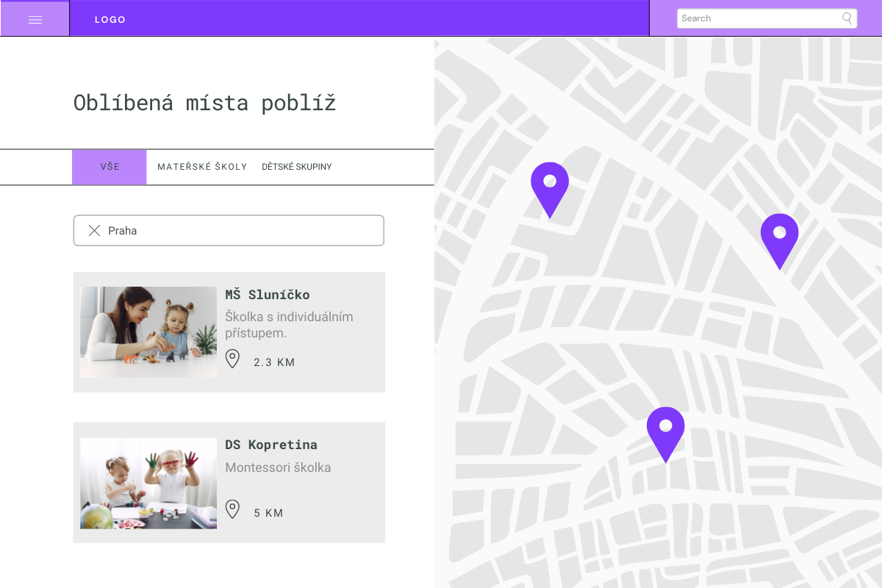Click the bottom map pin
Viewport: 882px width, 588px height.
[x=665, y=429]
